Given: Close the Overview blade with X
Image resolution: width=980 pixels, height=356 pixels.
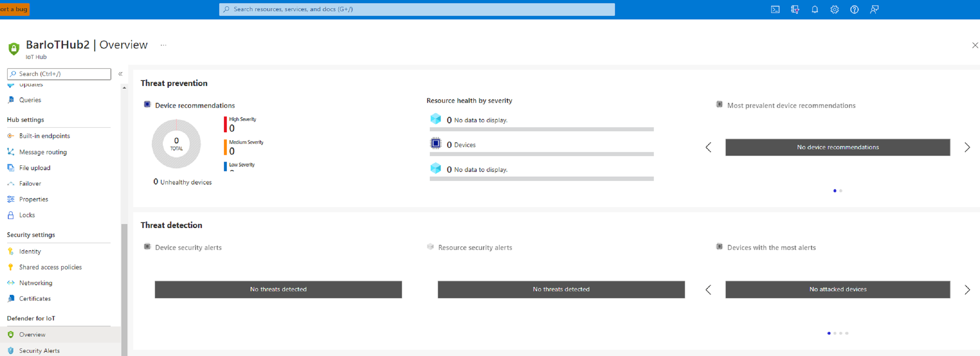Looking at the screenshot, I should [975, 45].
